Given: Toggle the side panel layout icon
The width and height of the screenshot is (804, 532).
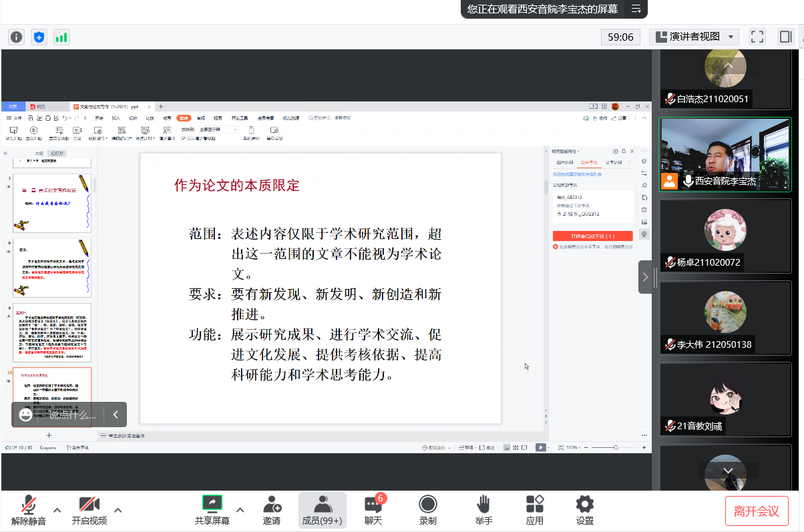Looking at the screenshot, I should click(x=785, y=37).
